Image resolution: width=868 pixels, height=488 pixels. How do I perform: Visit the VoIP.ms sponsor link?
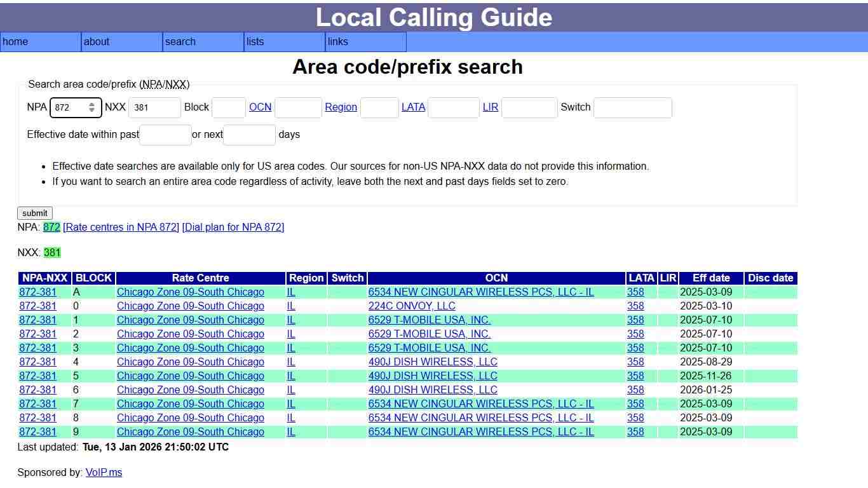tap(104, 472)
